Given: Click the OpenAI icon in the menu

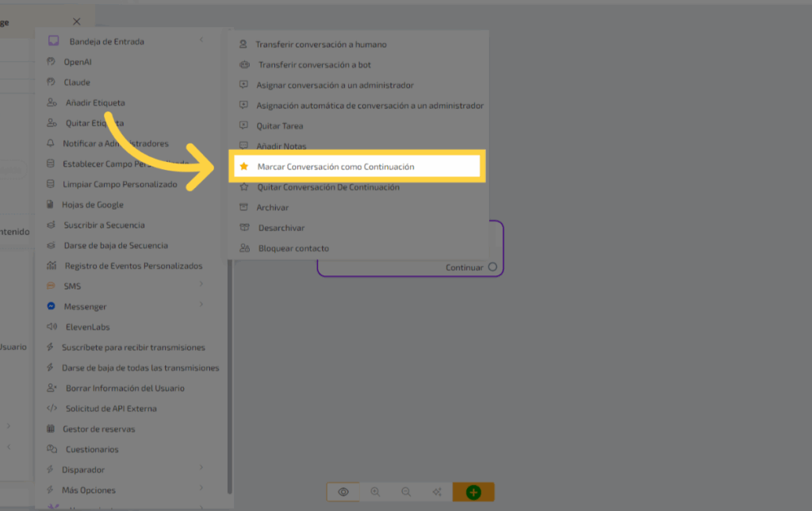Looking at the screenshot, I should 52,62.
